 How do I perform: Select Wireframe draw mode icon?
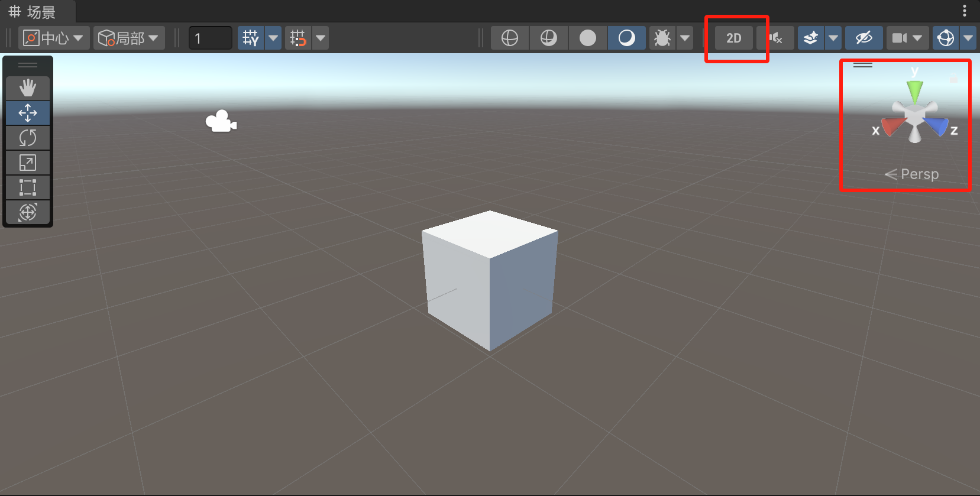(x=509, y=38)
